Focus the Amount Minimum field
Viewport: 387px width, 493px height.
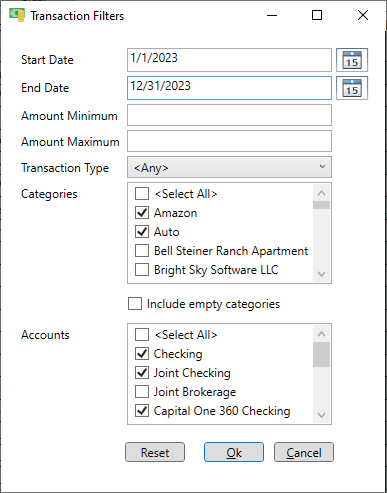point(229,115)
